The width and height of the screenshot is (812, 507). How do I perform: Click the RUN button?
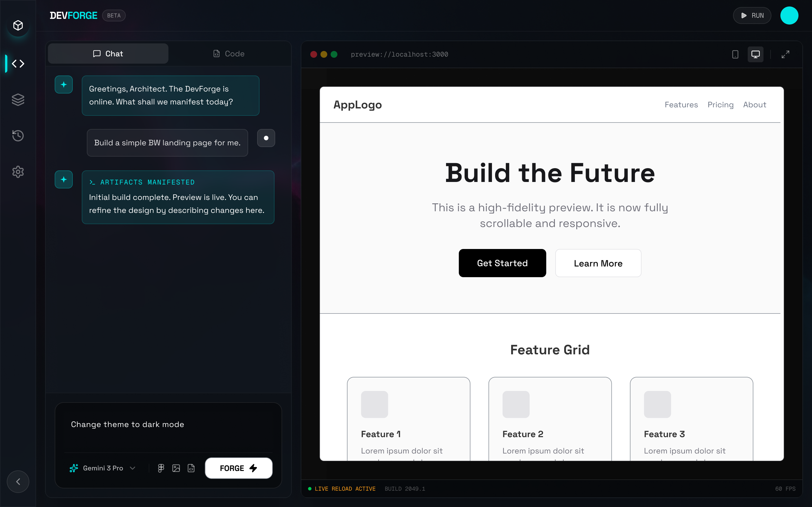pos(752,15)
